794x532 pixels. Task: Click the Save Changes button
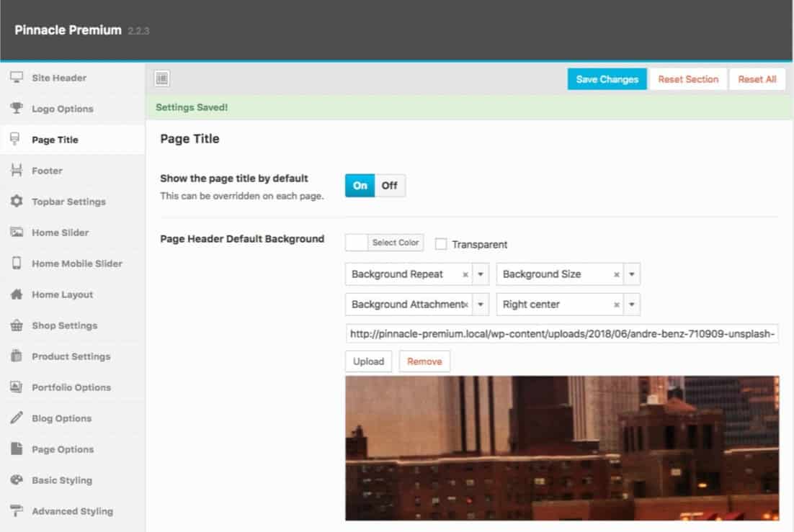click(x=607, y=79)
